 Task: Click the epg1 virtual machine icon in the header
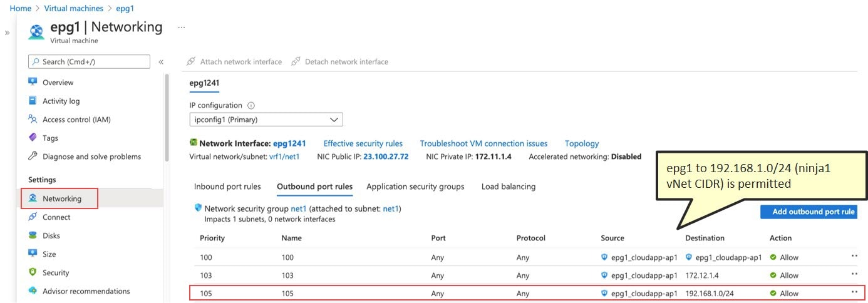pos(37,31)
